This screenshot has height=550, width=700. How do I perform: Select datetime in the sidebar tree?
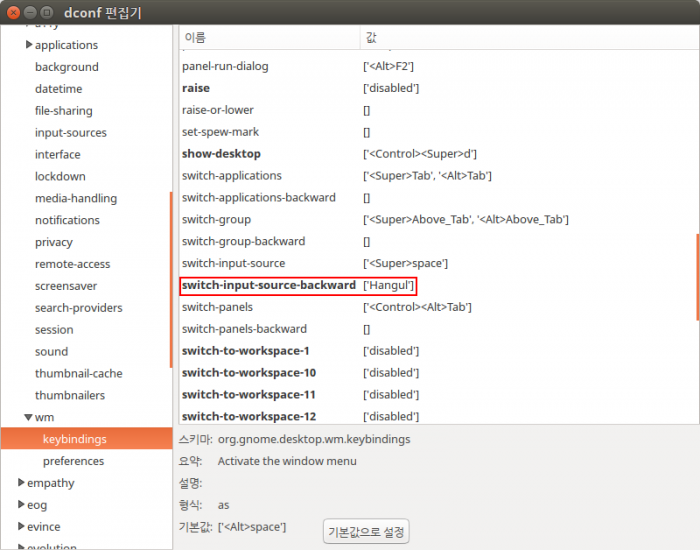58,89
